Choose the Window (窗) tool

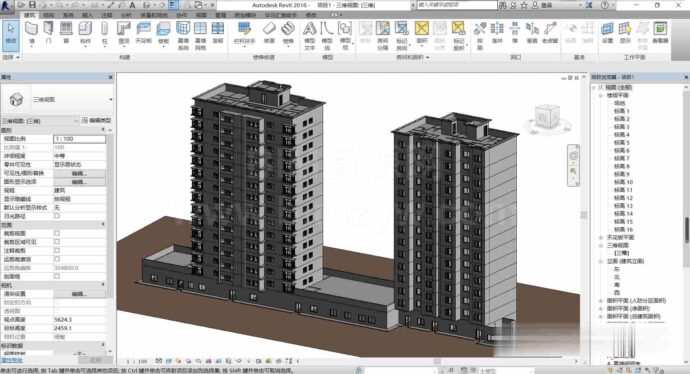tap(66, 34)
